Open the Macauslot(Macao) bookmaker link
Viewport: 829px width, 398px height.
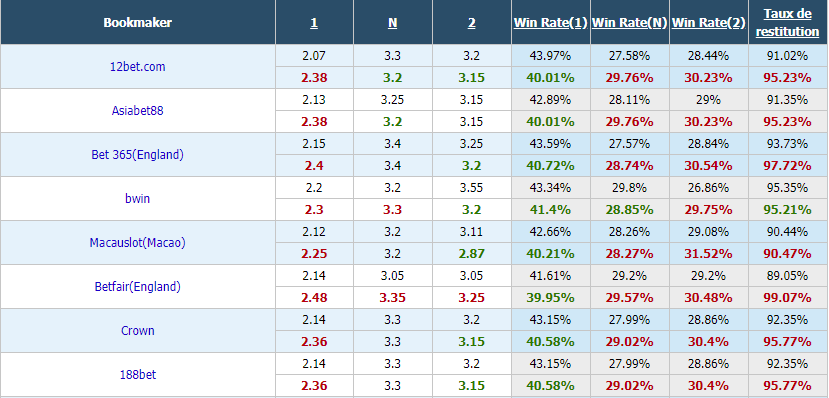pyautogui.click(x=137, y=243)
